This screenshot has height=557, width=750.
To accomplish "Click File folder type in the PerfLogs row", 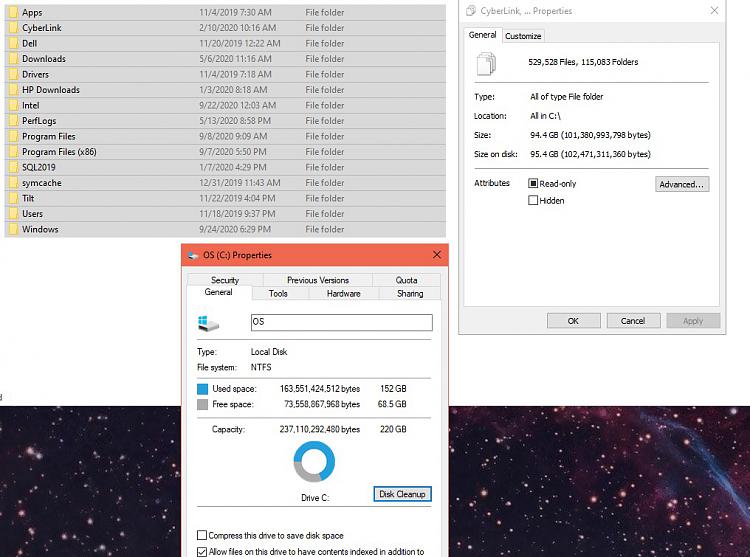I will coord(325,121).
